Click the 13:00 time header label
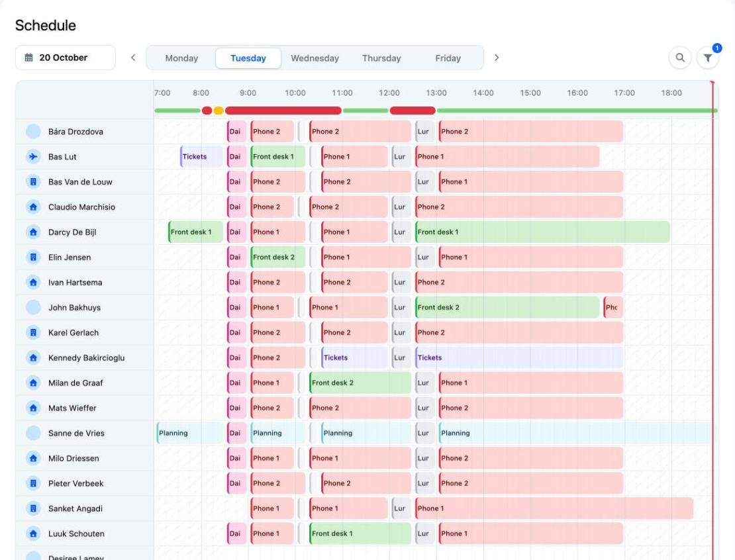This screenshot has width=735, height=560. (436, 93)
